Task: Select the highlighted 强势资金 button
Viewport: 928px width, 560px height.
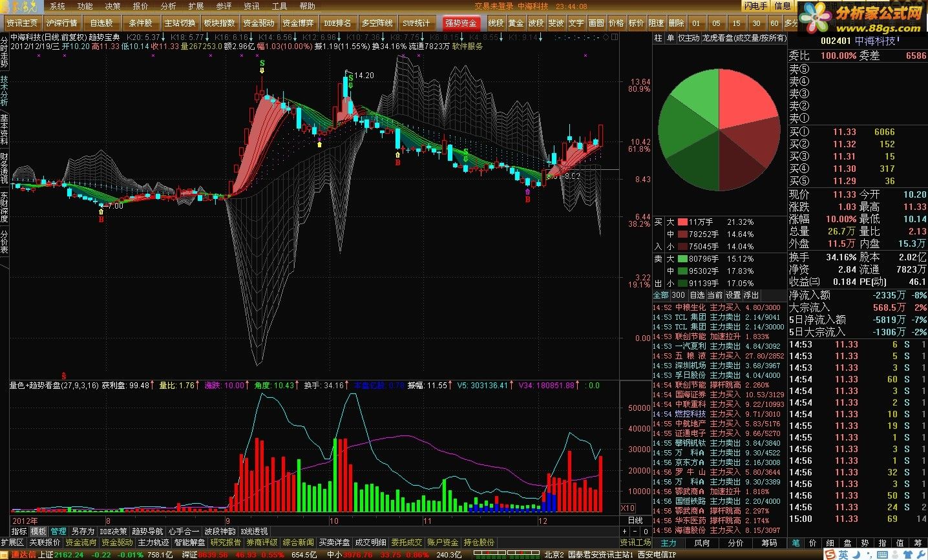Action: pyautogui.click(x=461, y=23)
